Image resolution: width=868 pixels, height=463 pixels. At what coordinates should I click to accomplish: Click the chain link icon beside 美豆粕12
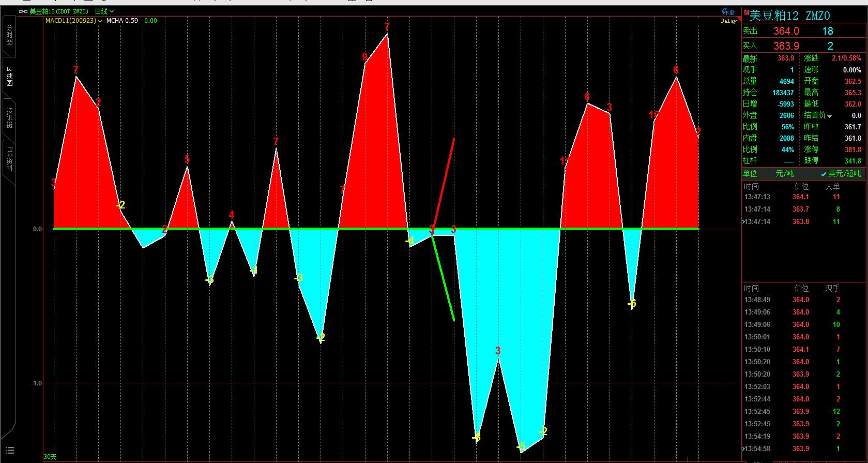point(23,11)
